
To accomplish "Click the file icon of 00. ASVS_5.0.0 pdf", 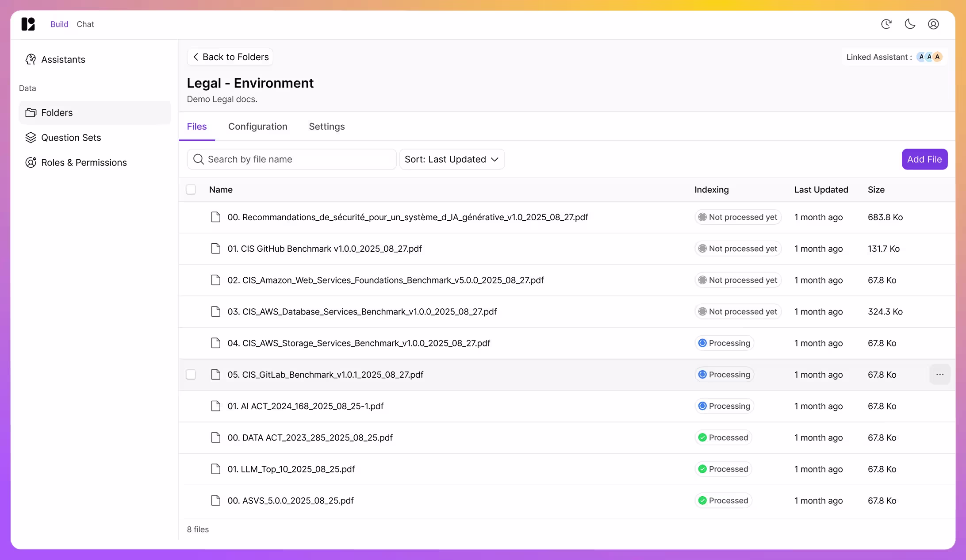I will [215, 500].
